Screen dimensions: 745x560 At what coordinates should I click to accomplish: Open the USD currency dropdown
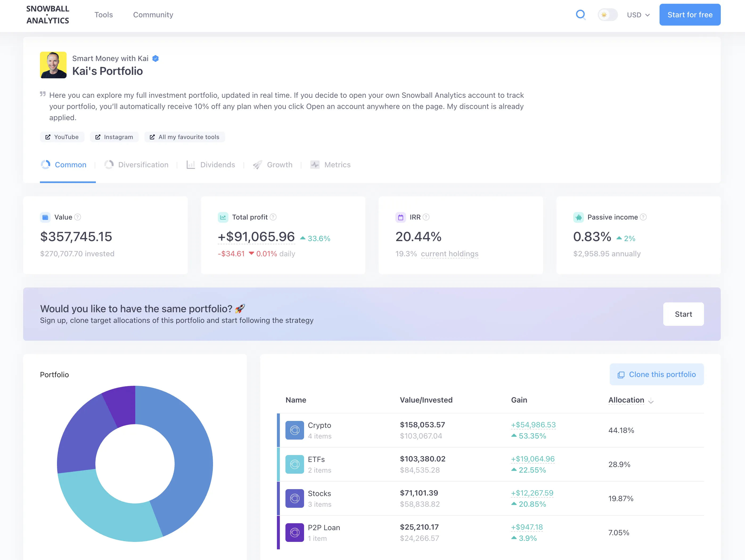tap(638, 15)
